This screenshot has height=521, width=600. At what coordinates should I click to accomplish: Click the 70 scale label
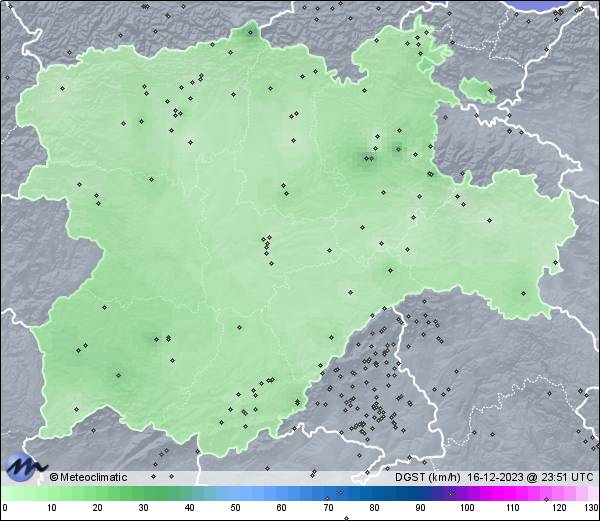328,508
